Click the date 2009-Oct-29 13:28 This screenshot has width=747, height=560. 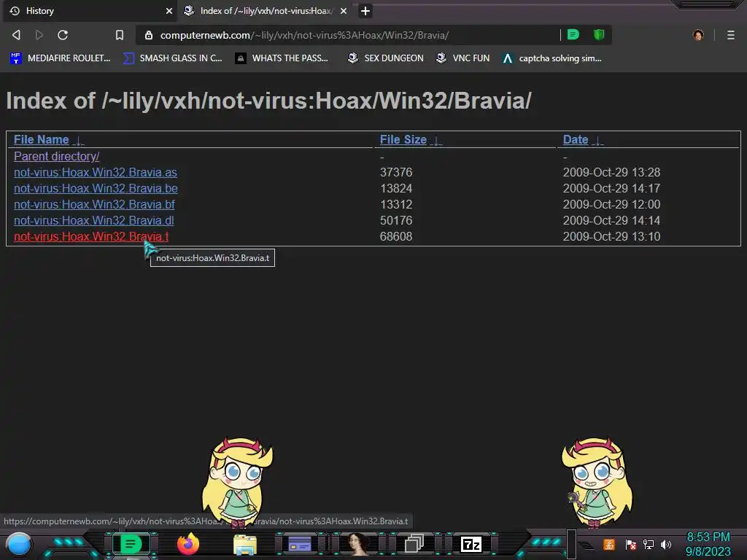point(612,172)
